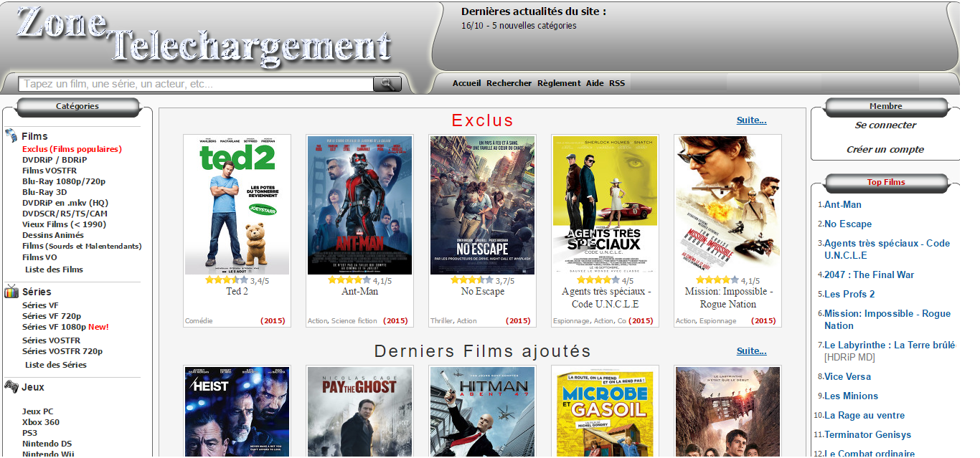Go to the Accueil menu item
980x458 pixels.
[466, 83]
